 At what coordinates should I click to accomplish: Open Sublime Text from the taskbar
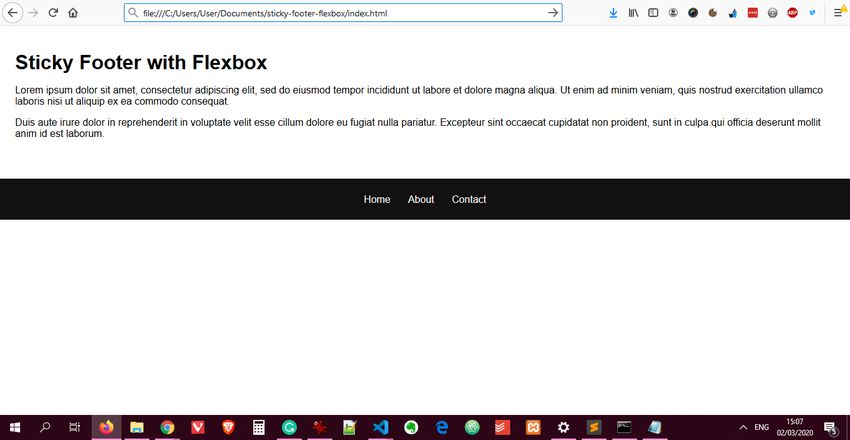coord(594,428)
